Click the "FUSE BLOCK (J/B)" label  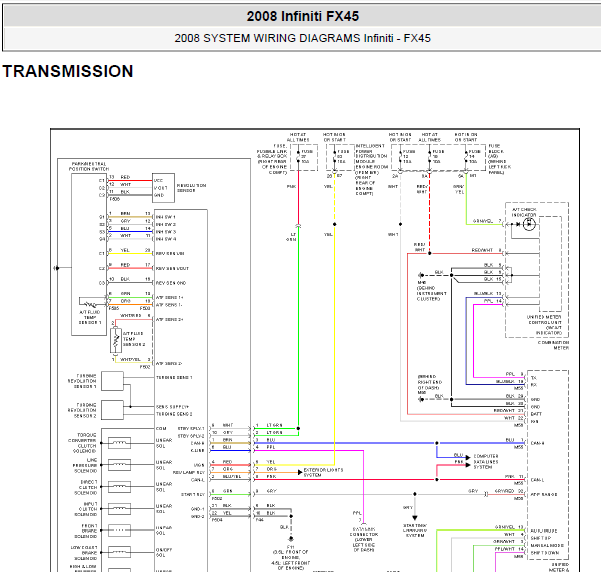point(496,151)
